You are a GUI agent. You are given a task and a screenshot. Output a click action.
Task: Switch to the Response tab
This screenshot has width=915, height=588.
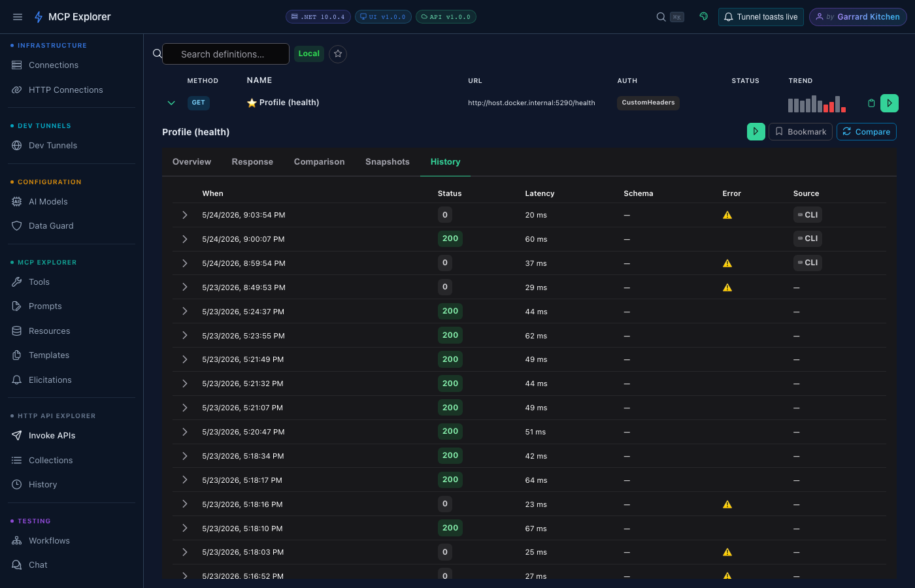click(252, 162)
